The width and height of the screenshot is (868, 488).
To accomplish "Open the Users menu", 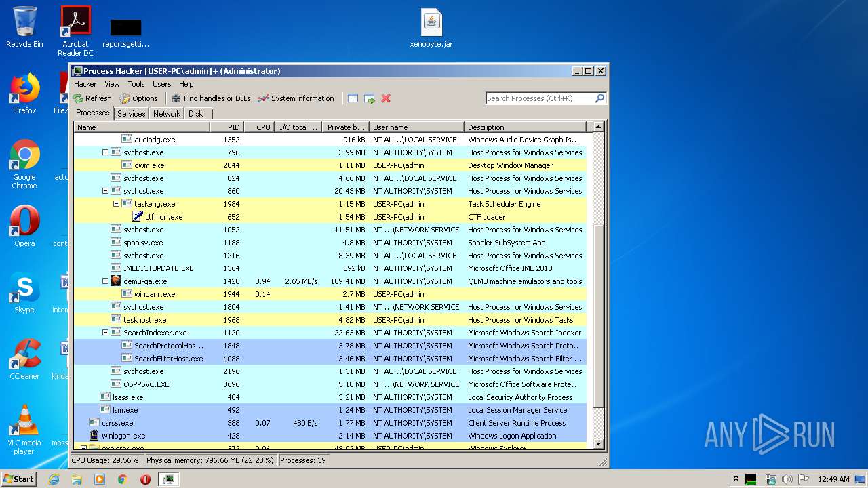I will pyautogui.click(x=161, y=84).
